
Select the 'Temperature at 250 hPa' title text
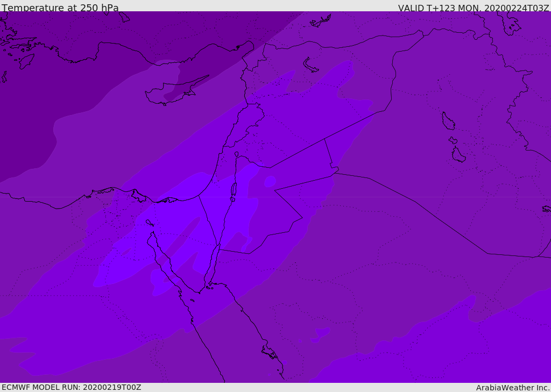coord(60,8)
